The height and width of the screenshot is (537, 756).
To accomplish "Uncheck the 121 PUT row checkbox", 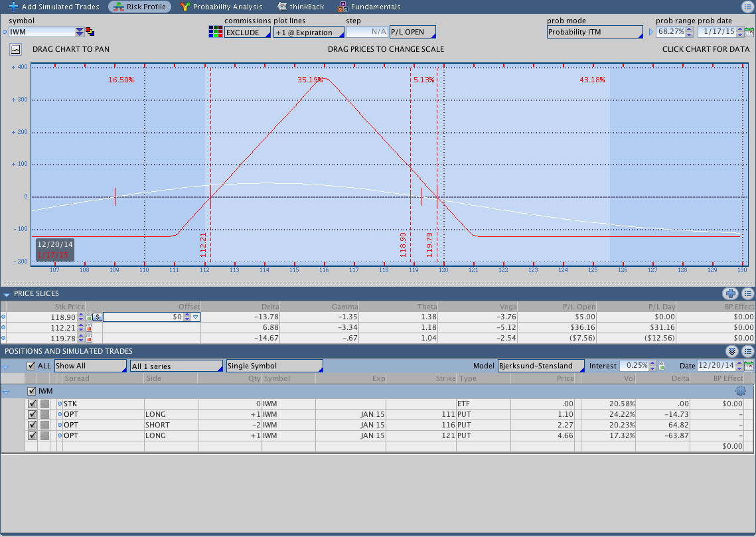I will click(33, 435).
